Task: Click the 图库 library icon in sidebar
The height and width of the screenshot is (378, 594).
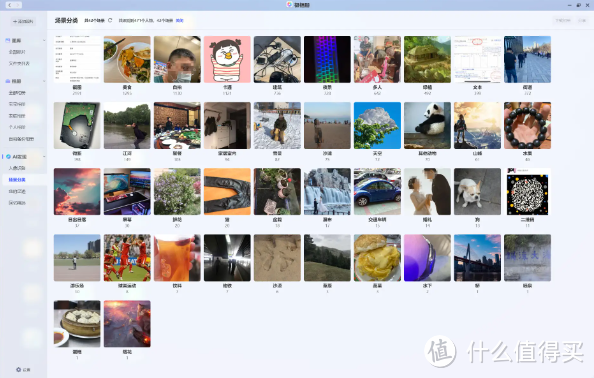Action: click(x=8, y=40)
